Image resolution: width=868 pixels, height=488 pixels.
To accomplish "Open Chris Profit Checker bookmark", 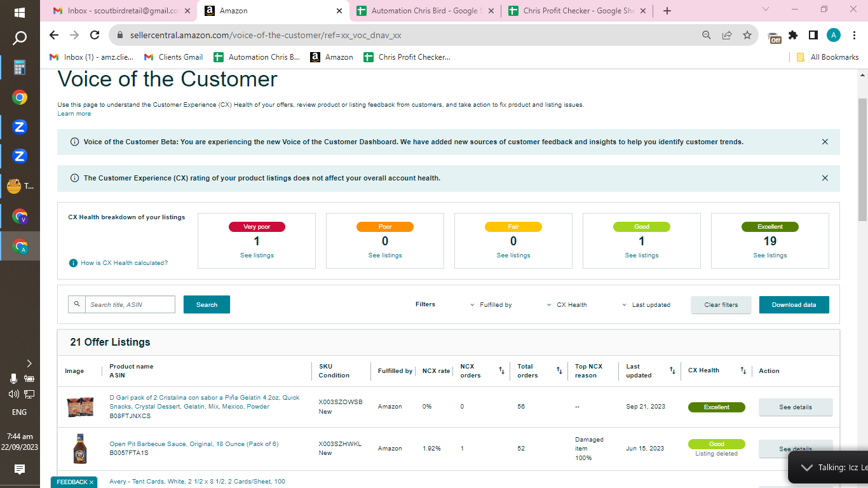I will 407,57.
